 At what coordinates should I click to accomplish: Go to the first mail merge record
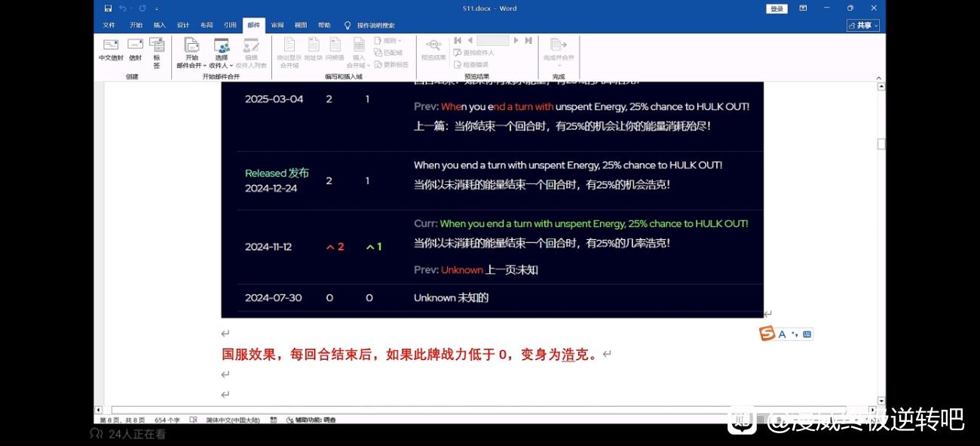pos(458,41)
